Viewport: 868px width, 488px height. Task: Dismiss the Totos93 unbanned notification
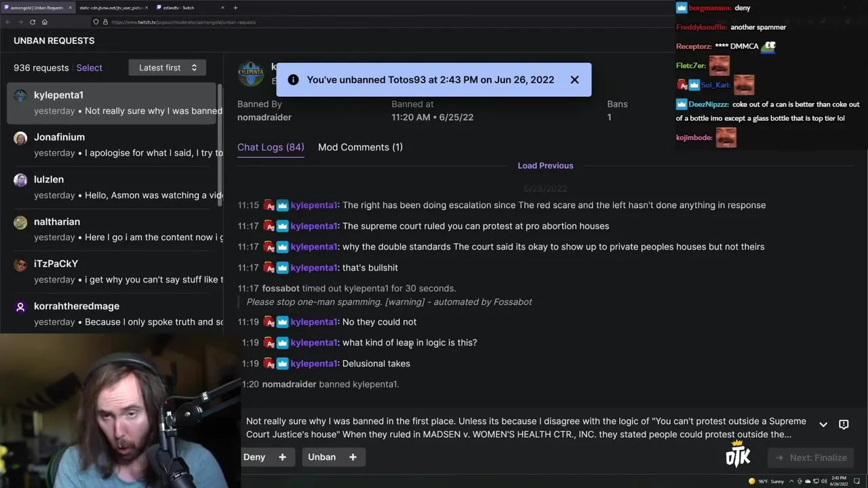pyautogui.click(x=574, y=79)
